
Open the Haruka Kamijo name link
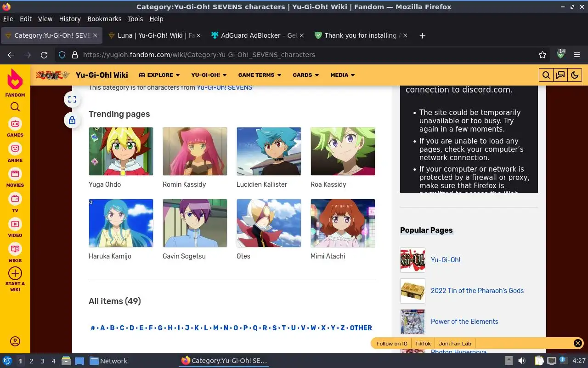(110, 256)
